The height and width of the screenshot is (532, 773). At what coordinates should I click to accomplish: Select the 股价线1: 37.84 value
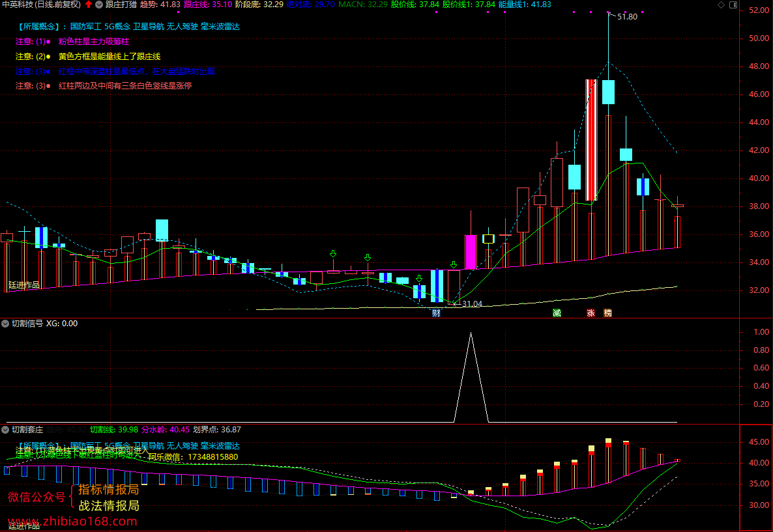pos(469,5)
